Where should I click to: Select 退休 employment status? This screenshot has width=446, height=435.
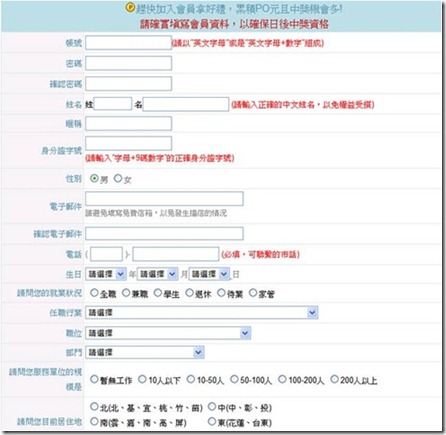tap(189, 293)
